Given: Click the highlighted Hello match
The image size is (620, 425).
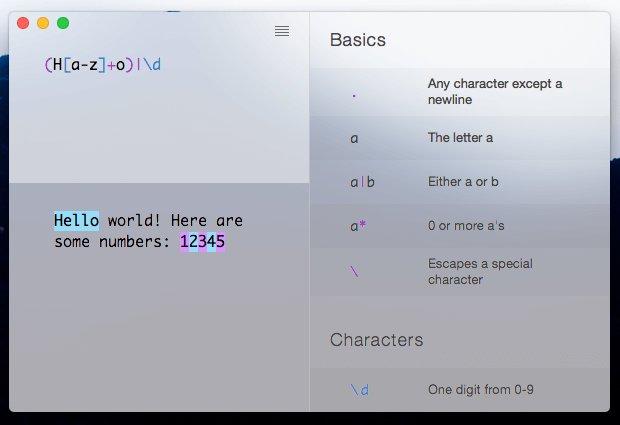Looking at the screenshot, I should click(76, 221).
